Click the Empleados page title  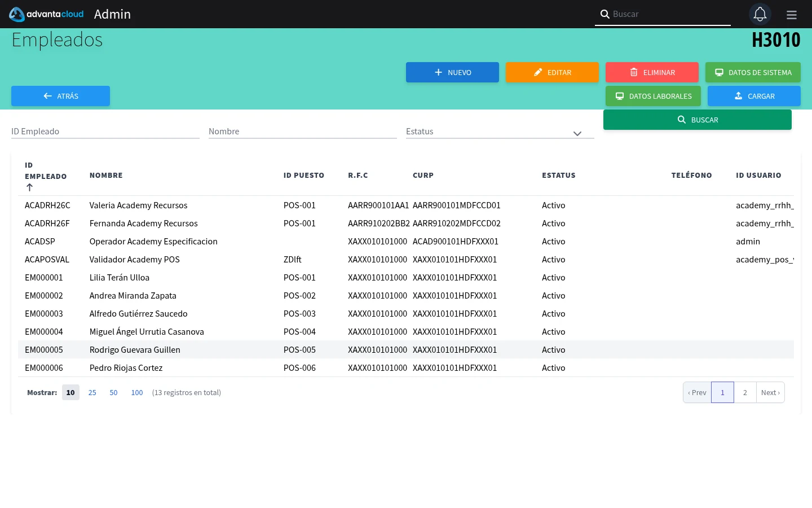tap(57, 40)
